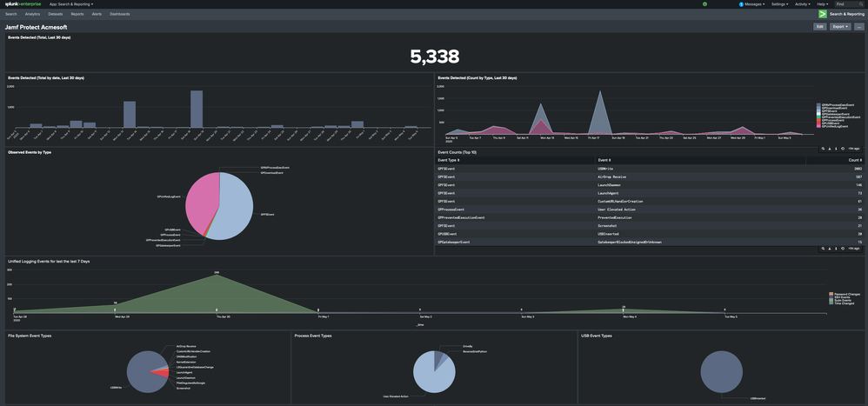This screenshot has width=868, height=406.
Task: Click the blue Messages count badge
Action: coord(741,3)
